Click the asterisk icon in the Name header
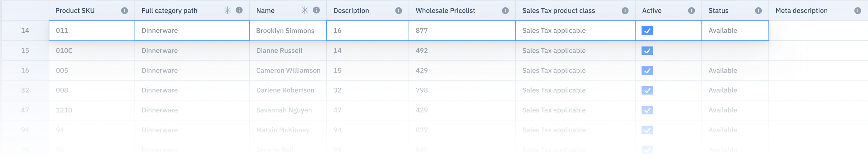The height and width of the screenshot is (162, 868). click(305, 10)
